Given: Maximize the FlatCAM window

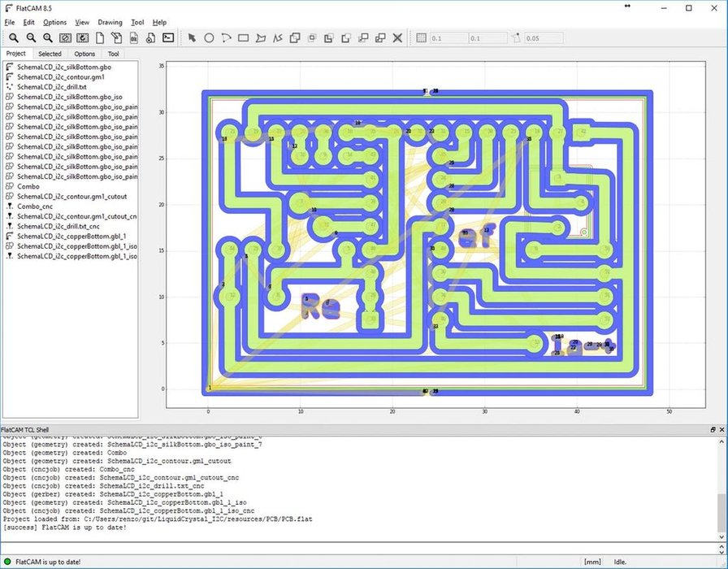Looking at the screenshot, I should tap(689, 8).
